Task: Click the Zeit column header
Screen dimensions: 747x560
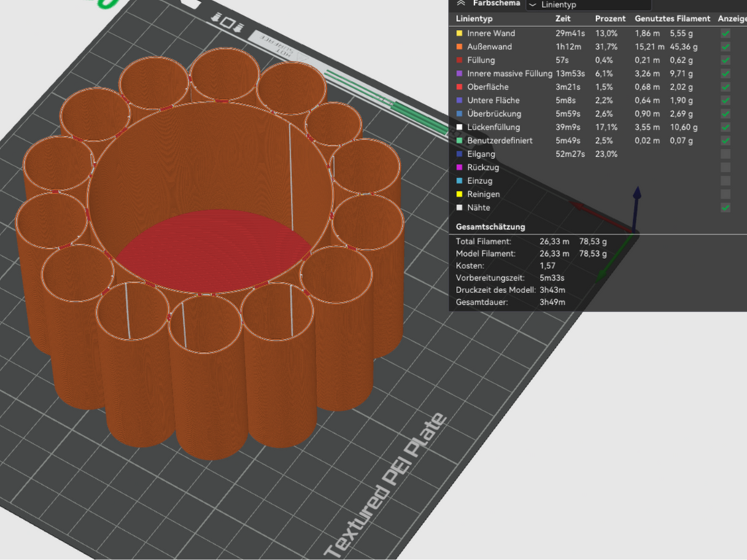Action: pos(562,18)
